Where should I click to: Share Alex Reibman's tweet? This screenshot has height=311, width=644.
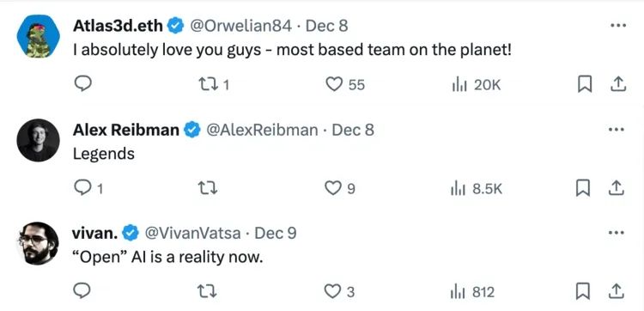617,188
